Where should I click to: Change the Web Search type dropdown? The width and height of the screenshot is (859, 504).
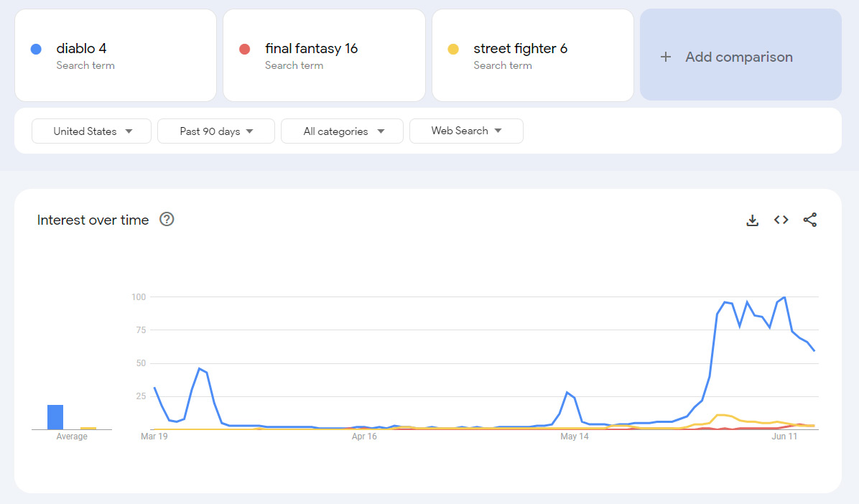click(466, 131)
